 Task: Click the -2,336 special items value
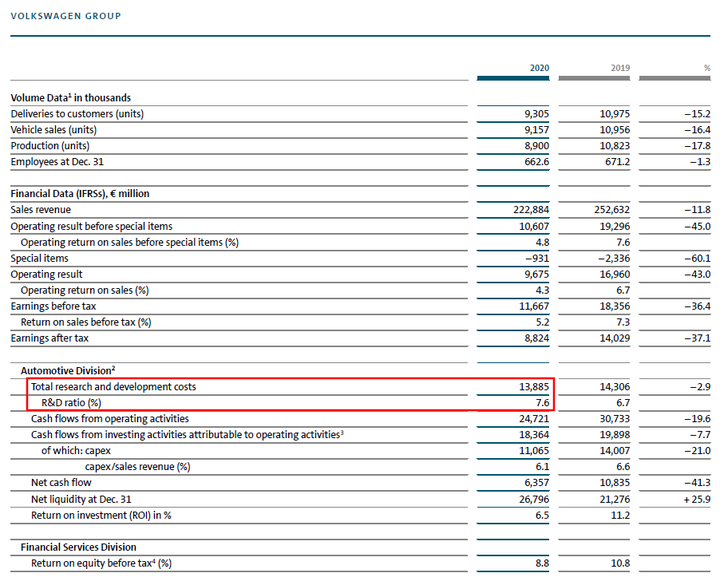click(614, 259)
